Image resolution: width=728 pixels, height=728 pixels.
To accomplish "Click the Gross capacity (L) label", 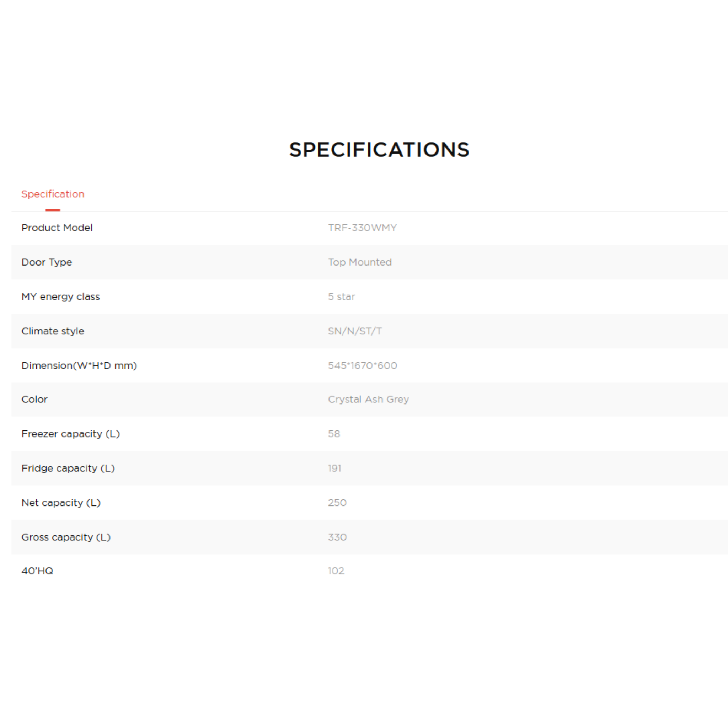I will click(x=66, y=537).
